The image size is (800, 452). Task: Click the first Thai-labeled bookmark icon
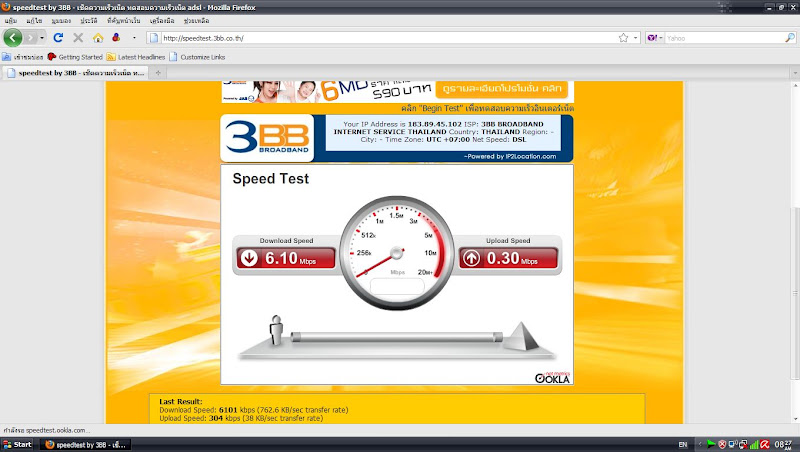[x=7, y=57]
